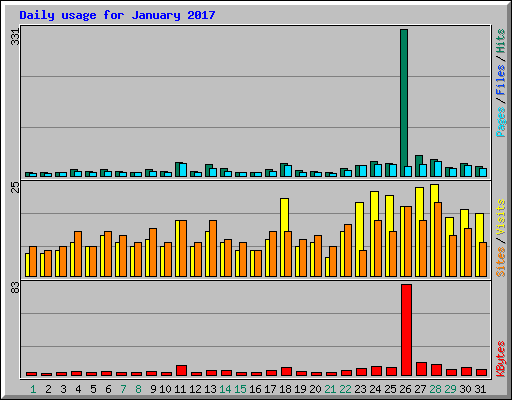The height and width of the screenshot is (400, 512).
Task: Click green day label 7 on the x-axis
Action: click(x=123, y=389)
